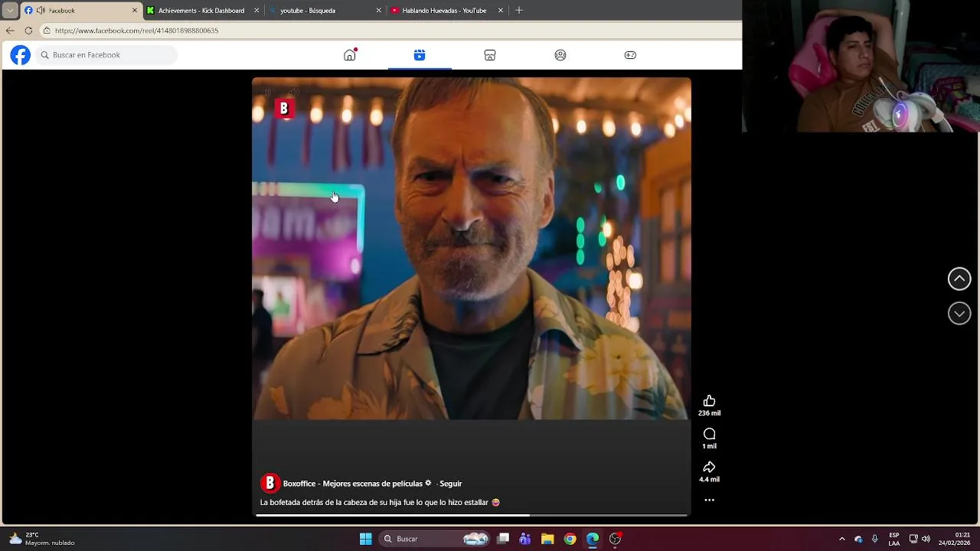980x551 pixels.
Task: Open Microsoft Edge from the taskbar
Action: pos(593,539)
